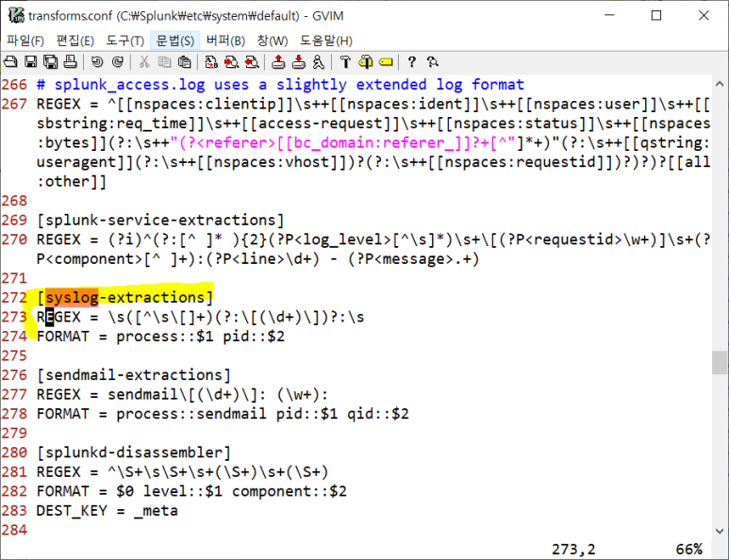Click the Build tags icon
Viewport: 729px width, 560px height.
pyautogui.click(x=365, y=62)
